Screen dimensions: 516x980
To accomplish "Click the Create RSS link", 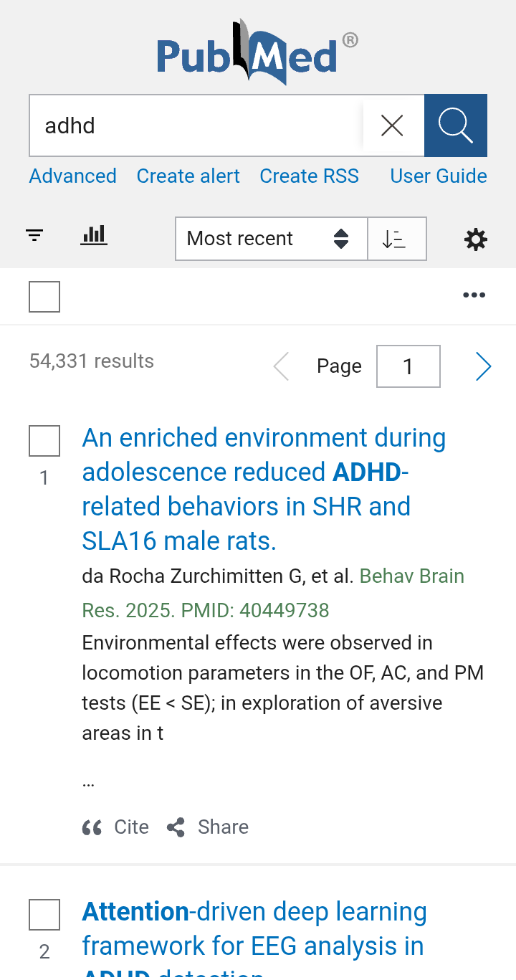I will (x=309, y=176).
